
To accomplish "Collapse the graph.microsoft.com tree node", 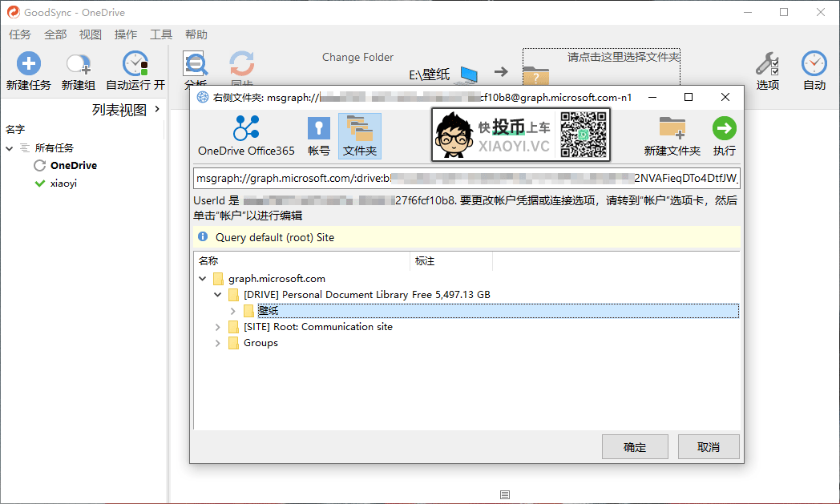I will coord(203,278).
